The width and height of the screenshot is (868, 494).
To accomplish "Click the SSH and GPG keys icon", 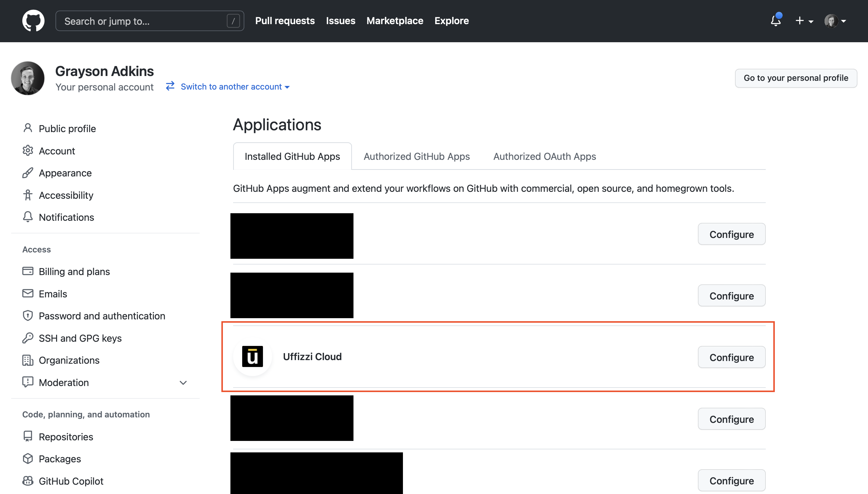I will pyautogui.click(x=27, y=338).
